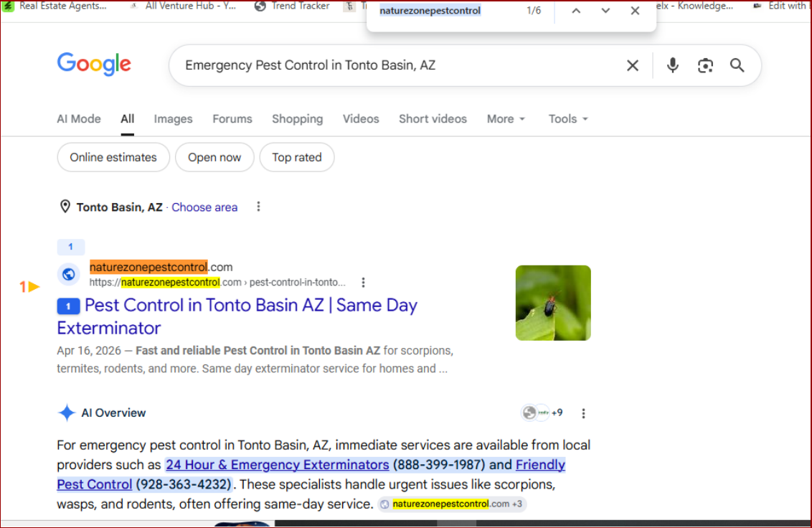Click the beetle on leaf thumbnail

[x=553, y=303]
